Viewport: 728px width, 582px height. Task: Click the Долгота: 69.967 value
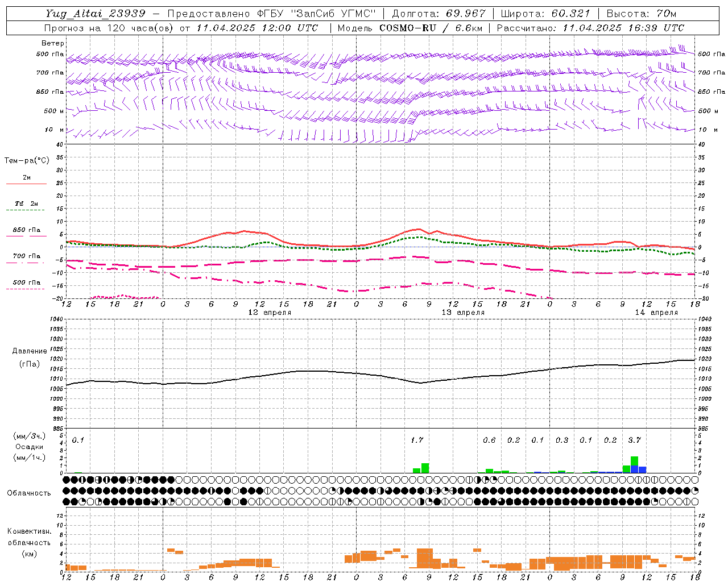[x=439, y=14]
